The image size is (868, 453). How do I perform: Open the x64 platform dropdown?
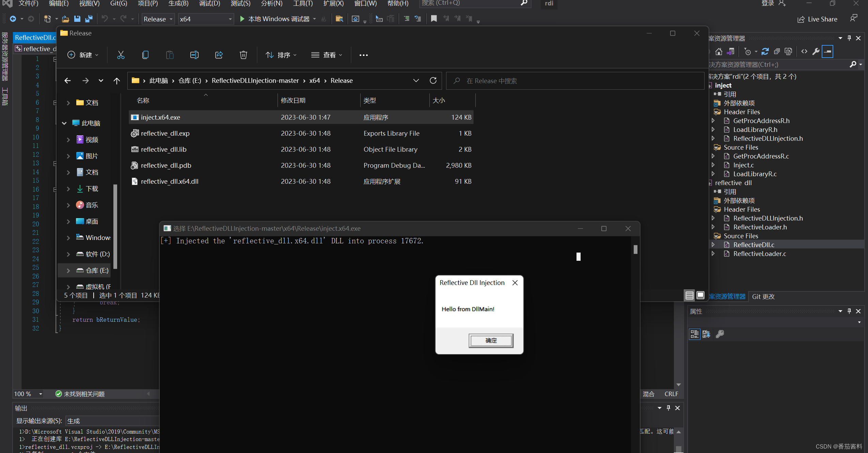tap(206, 19)
